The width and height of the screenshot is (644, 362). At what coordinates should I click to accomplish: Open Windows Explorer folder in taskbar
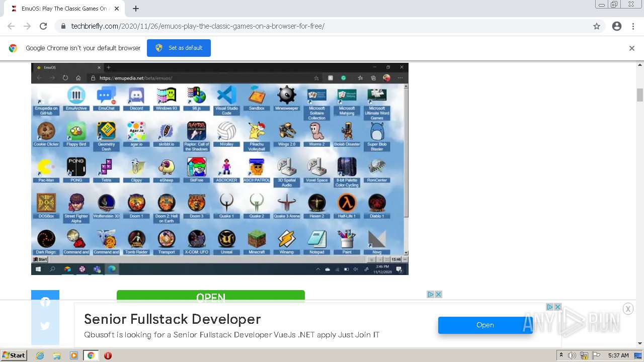coord(57,355)
